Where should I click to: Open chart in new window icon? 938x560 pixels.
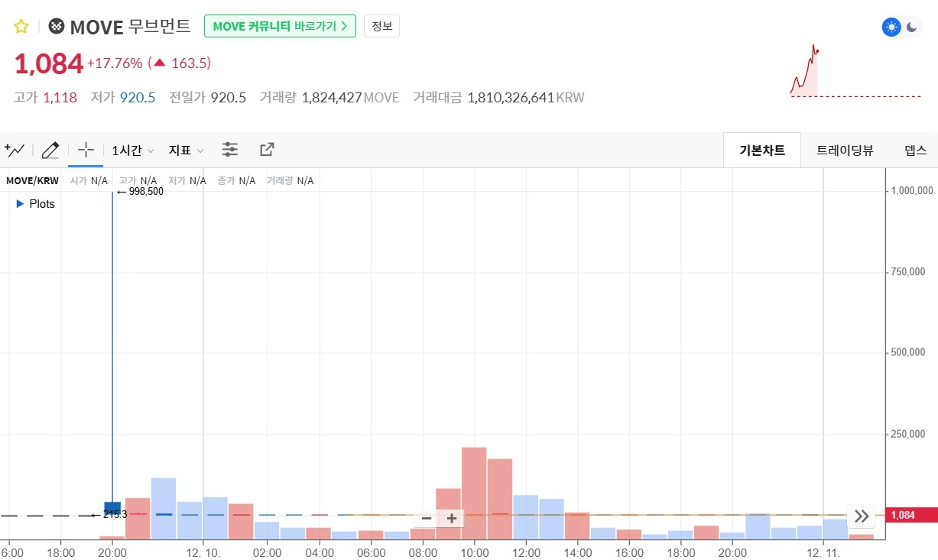pyautogui.click(x=267, y=150)
